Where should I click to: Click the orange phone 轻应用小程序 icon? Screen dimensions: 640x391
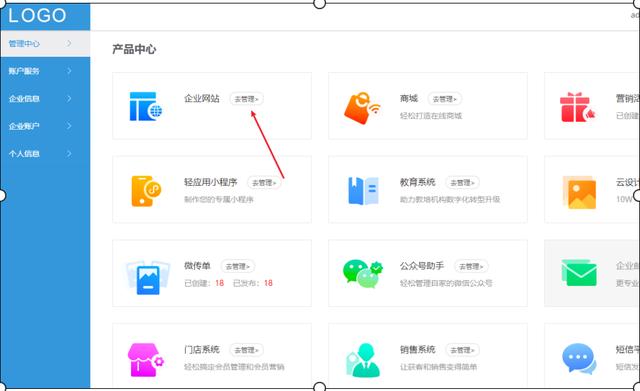146,191
